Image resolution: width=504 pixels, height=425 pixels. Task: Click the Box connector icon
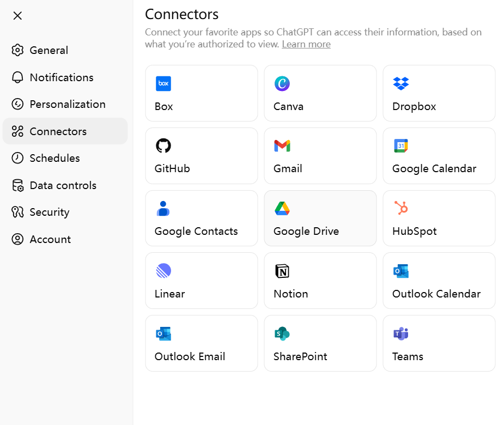point(163,83)
